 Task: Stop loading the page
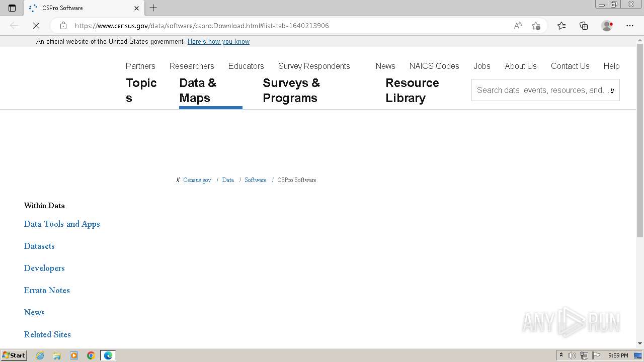pyautogui.click(x=36, y=26)
